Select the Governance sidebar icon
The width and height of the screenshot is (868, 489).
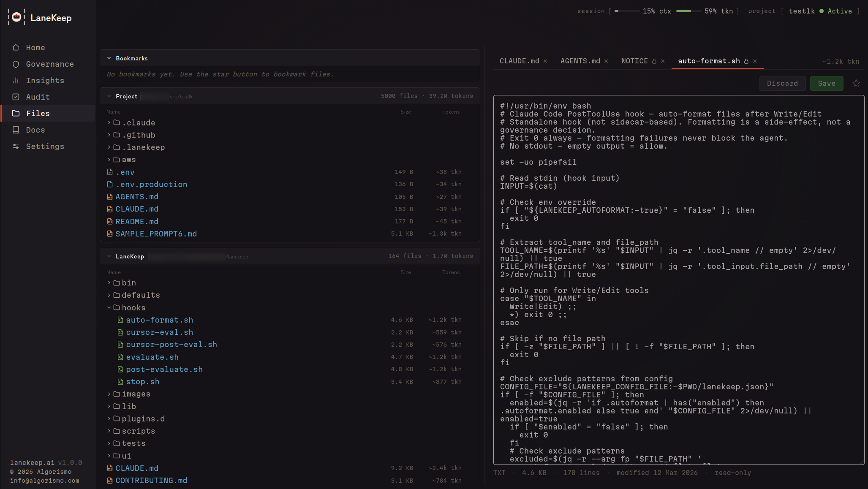(16, 64)
